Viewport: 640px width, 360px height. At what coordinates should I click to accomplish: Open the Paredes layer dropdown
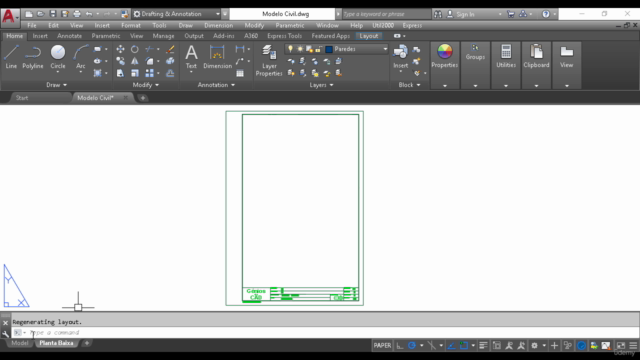click(385, 49)
